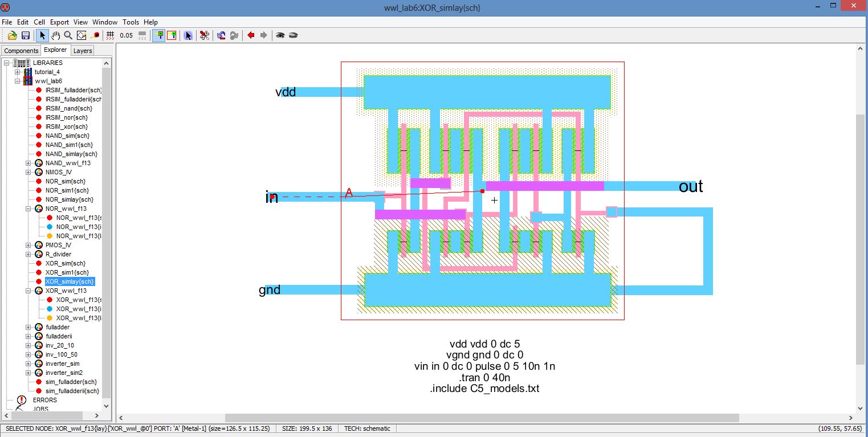Go back with the red left arrow
The width and height of the screenshot is (868, 437).
(x=251, y=35)
